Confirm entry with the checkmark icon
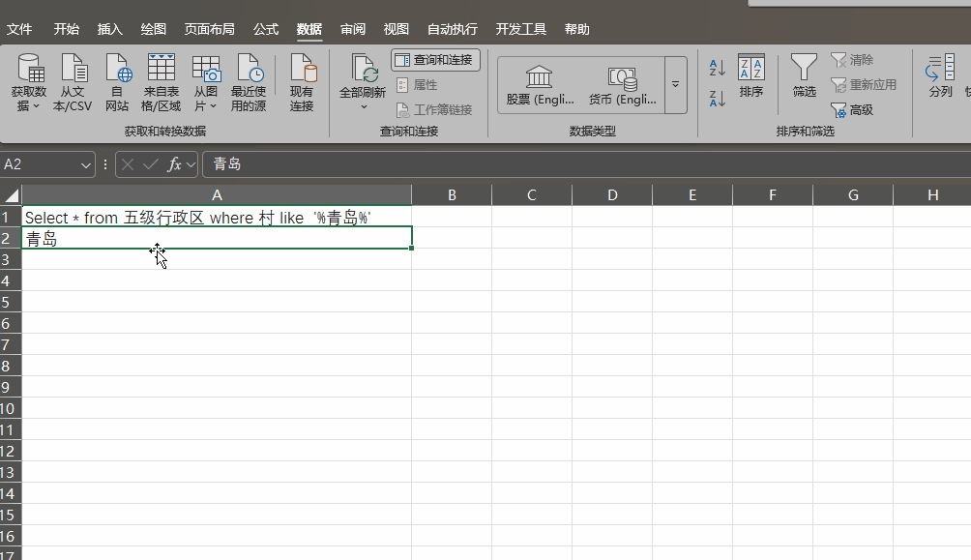The height and width of the screenshot is (560, 971). (151, 164)
